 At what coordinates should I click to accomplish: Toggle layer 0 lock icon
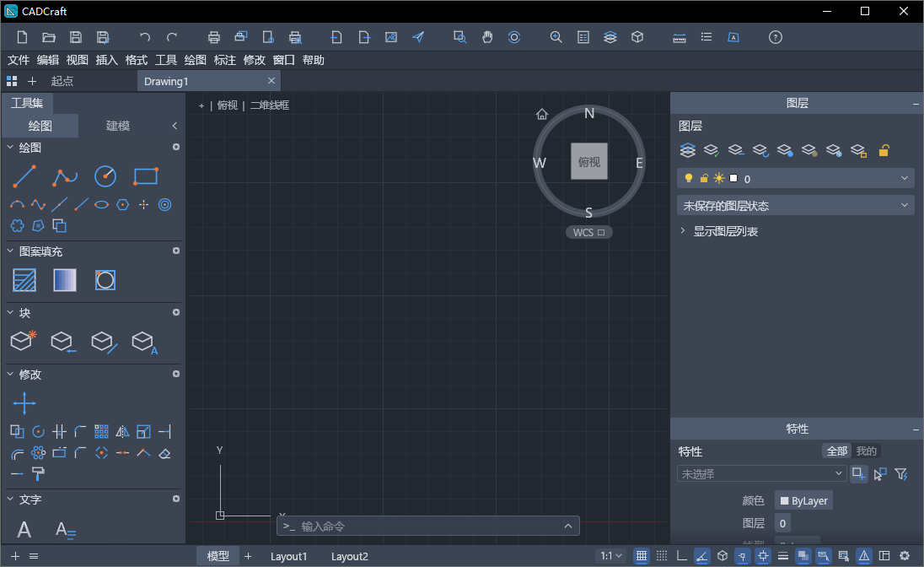704,178
